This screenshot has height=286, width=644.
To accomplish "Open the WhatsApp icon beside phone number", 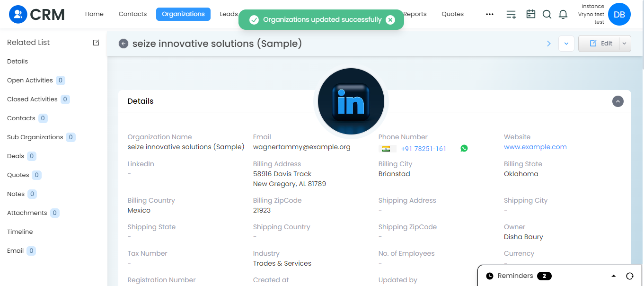I will click(464, 148).
